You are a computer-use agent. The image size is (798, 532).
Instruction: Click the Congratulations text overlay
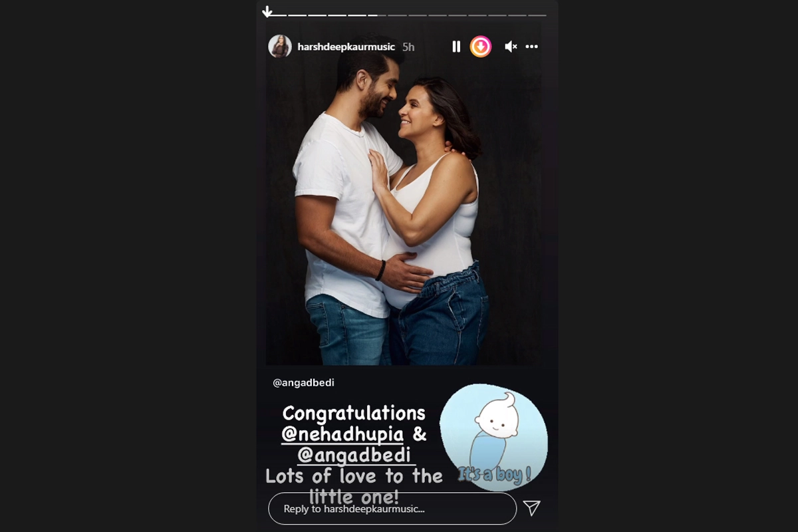pyautogui.click(x=354, y=413)
